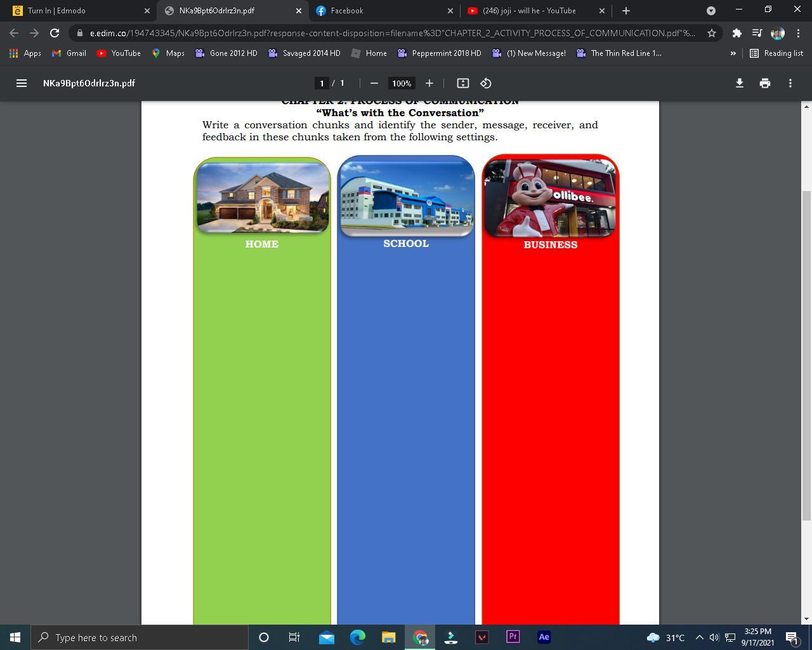Open PDF viewer more actions menu
Viewport: 812px width, 650px height.
coord(790,83)
